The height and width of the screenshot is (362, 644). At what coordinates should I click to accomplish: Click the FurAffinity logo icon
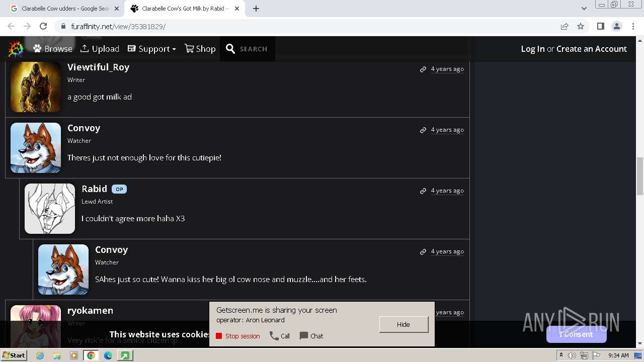(x=16, y=49)
